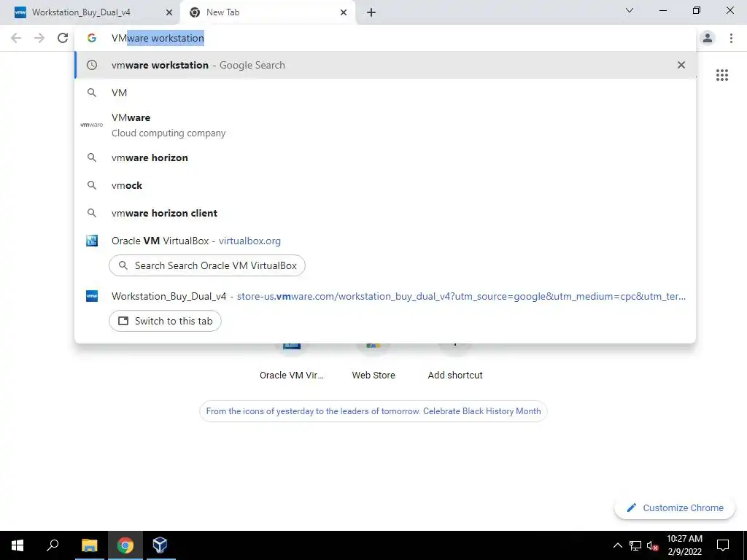Close the Workstation_Buy_Dual_v4 tab

tap(169, 12)
